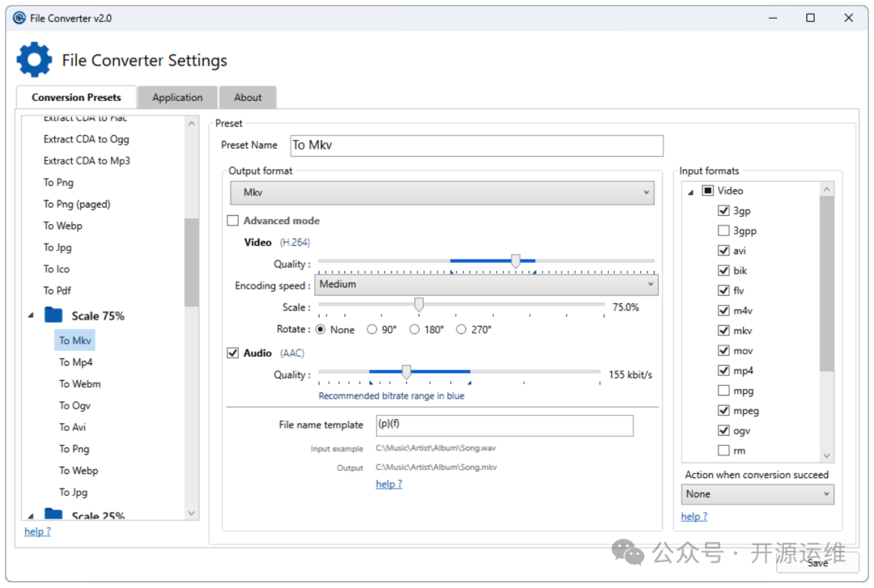Screen dimensions: 874x588
Task: Open help link below file name template
Action: click(388, 484)
